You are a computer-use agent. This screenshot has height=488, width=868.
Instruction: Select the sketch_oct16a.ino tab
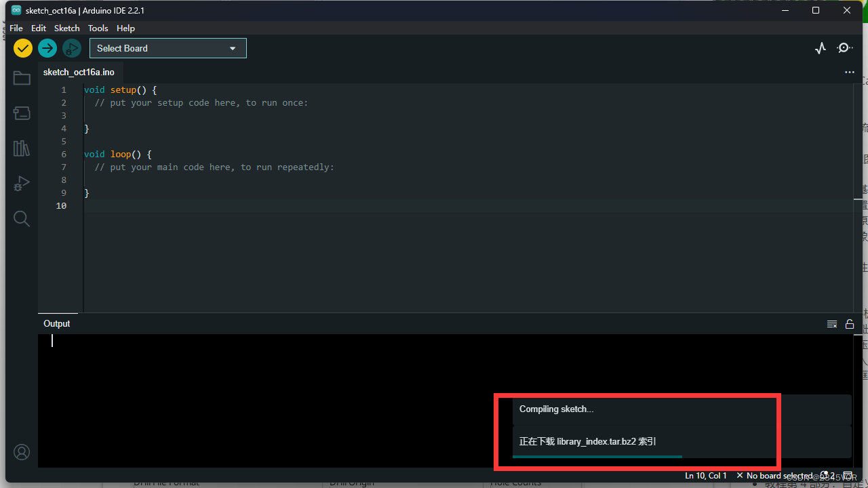(79, 72)
